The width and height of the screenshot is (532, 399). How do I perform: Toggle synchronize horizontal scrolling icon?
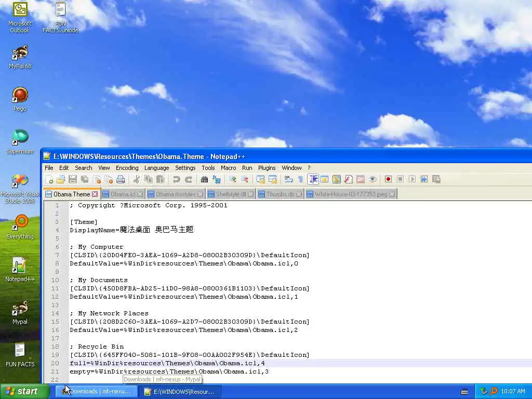(272, 179)
